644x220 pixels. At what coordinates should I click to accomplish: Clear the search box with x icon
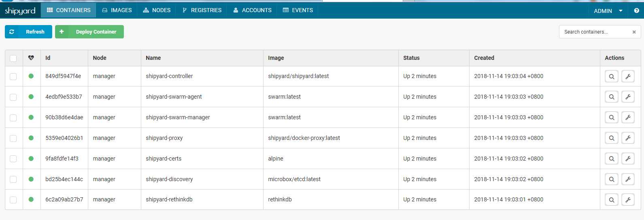coord(634,32)
